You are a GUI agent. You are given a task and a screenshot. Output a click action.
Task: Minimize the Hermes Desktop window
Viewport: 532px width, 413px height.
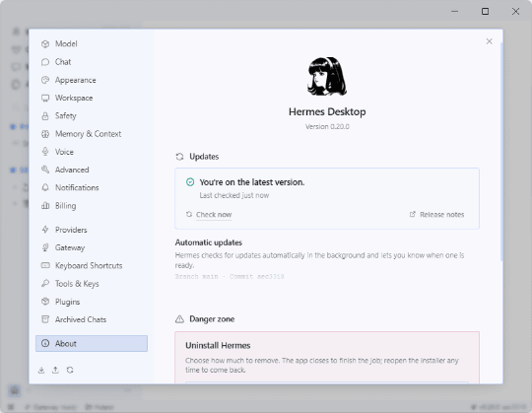tap(455, 12)
